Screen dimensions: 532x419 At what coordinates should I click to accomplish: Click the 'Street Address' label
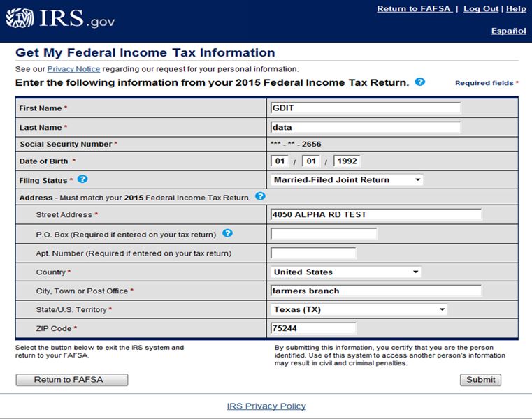64,215
